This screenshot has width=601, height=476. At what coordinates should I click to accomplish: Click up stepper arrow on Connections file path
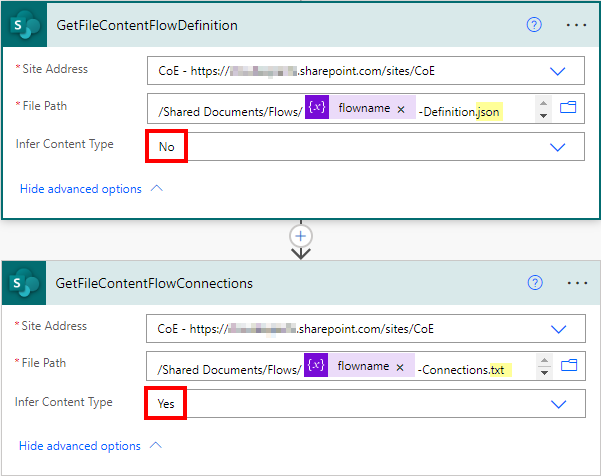(x=544, y=361)
